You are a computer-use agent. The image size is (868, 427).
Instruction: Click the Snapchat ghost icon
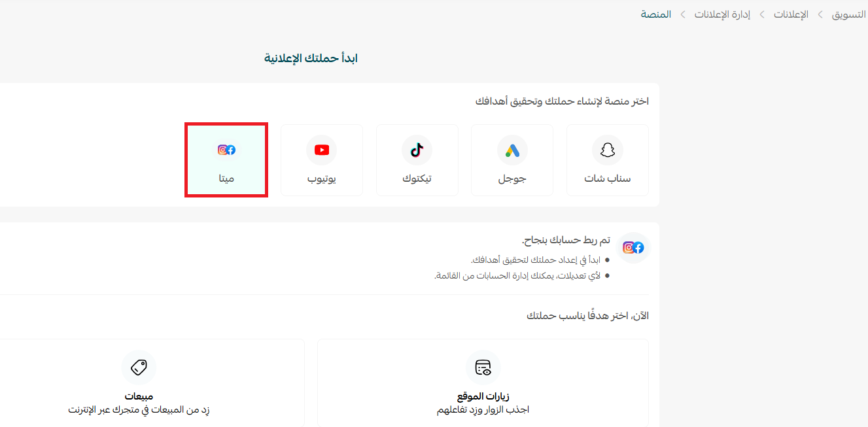coord(607,150)
